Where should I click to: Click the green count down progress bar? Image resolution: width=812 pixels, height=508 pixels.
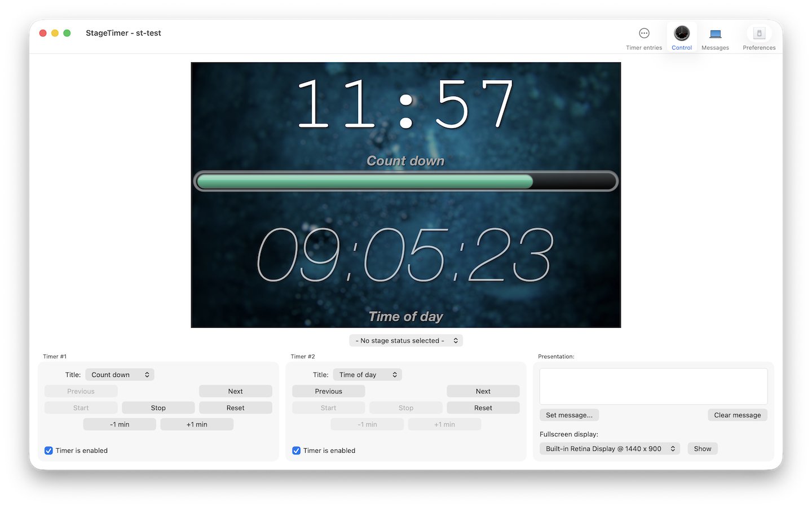click(x=406, y=181)
